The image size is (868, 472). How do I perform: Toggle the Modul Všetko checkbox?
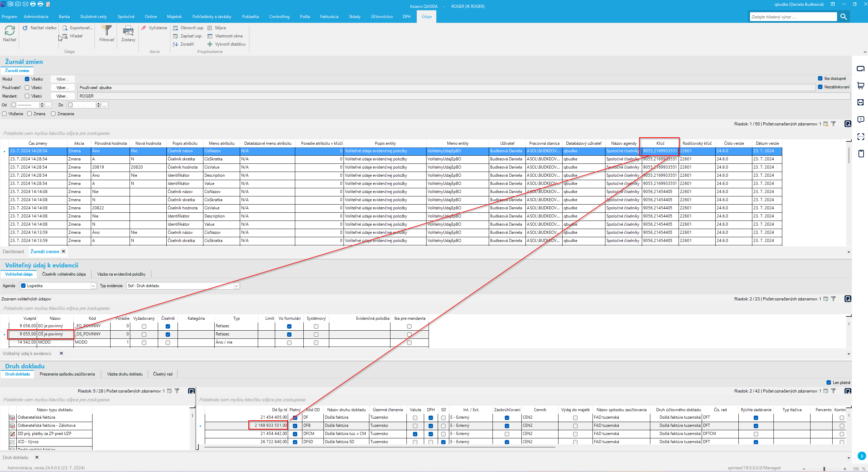point(27,79)
